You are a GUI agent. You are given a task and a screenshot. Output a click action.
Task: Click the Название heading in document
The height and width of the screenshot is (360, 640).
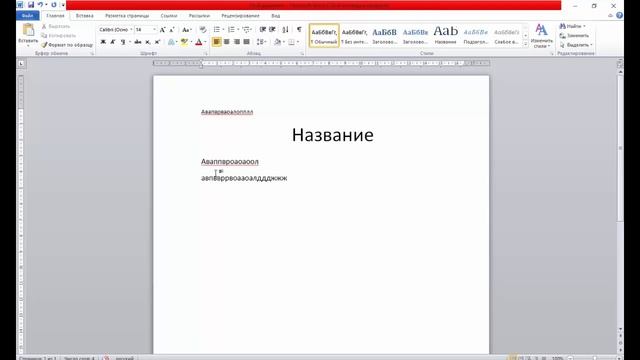(x=333, y=135)
